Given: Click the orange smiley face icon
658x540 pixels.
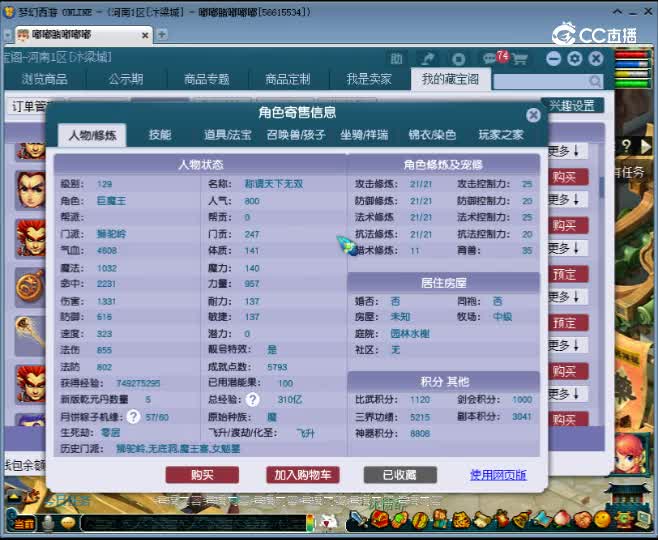Looking at the screenshot, I should pyautogui.click(x=603, y=520).
